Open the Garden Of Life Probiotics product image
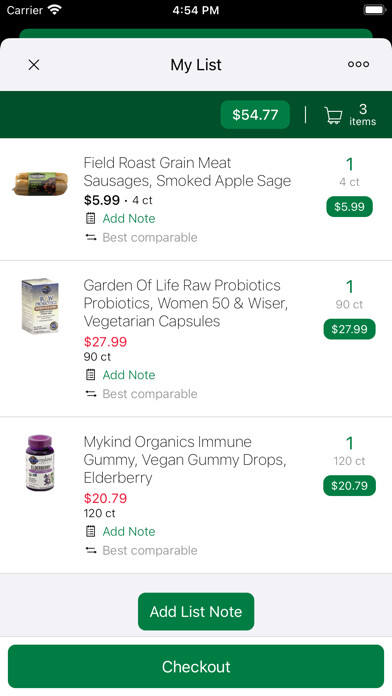Viewport: 392px width, 696px height. coord(40,306)
